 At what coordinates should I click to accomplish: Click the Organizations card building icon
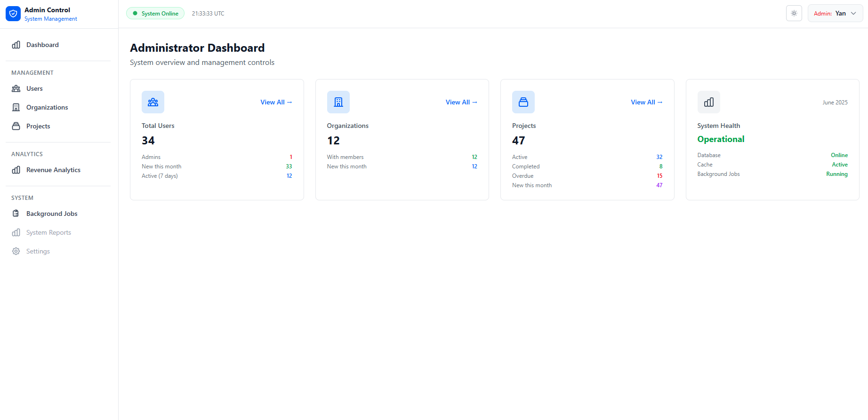[x=338, y=102]
